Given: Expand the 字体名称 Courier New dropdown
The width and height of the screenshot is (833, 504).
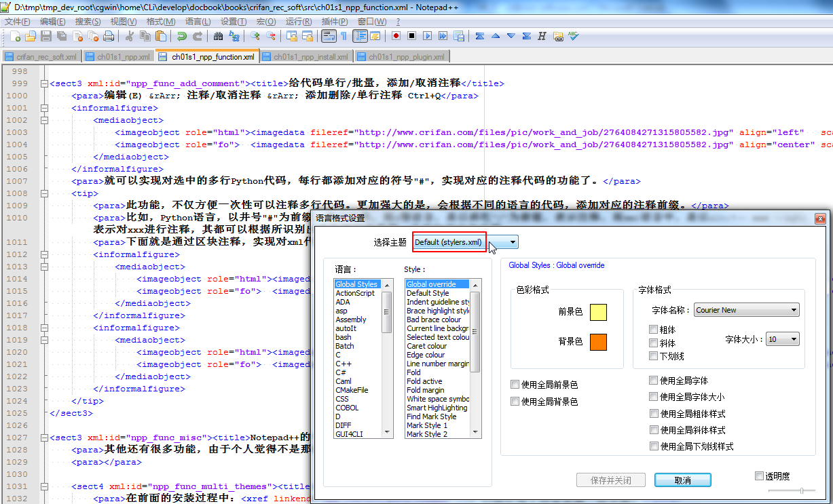Looking at the screenshot, I should click(x=746, y=310).
